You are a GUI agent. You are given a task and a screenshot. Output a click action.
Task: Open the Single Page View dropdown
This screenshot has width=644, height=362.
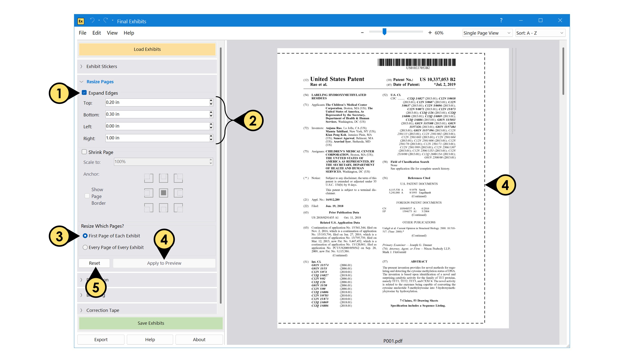click(x=487, y=33)
